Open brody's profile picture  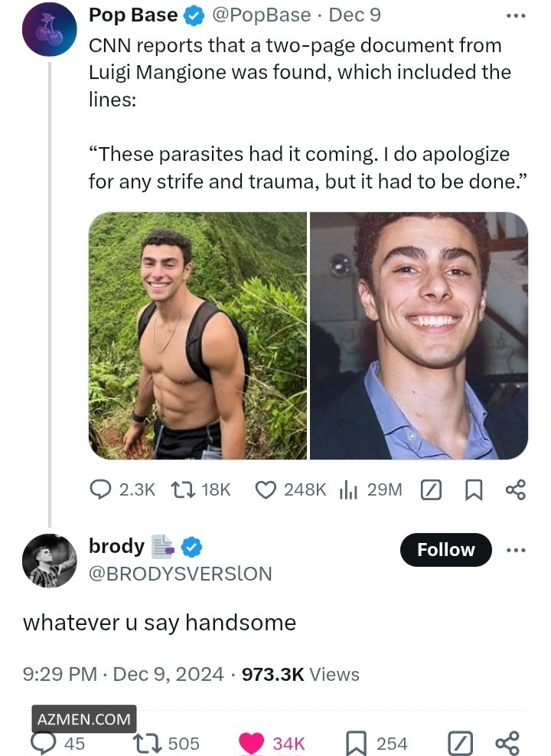coord(50,561)
